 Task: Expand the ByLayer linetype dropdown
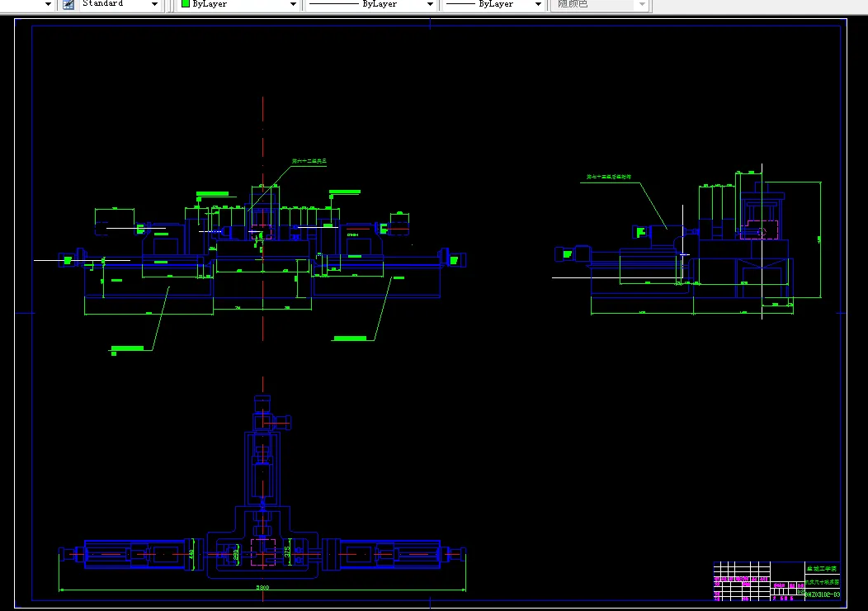tap(430, 4)
